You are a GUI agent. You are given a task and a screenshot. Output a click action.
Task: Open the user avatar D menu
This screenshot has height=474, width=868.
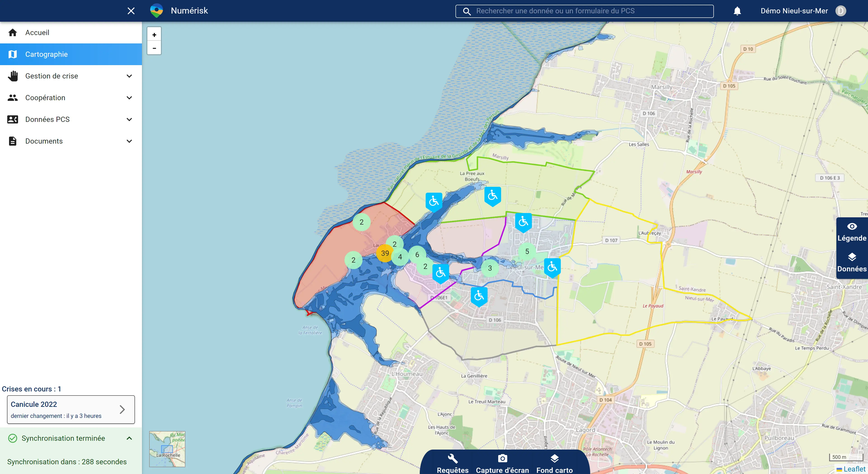(841, 11)
